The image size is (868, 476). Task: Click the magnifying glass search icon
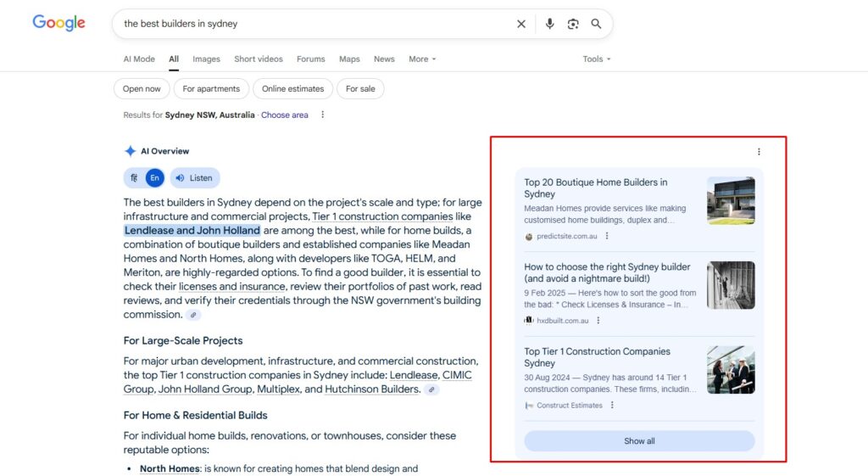[x=596, y=24]
